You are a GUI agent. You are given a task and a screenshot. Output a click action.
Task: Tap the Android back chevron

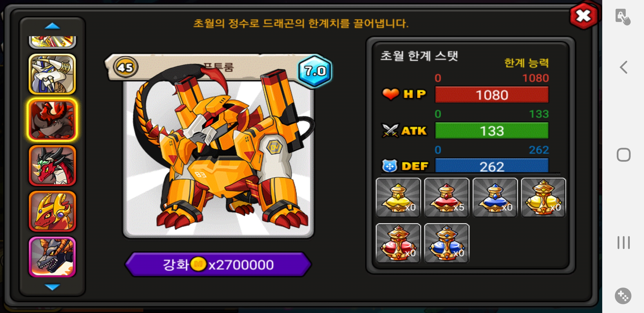(x=623, y=67)
